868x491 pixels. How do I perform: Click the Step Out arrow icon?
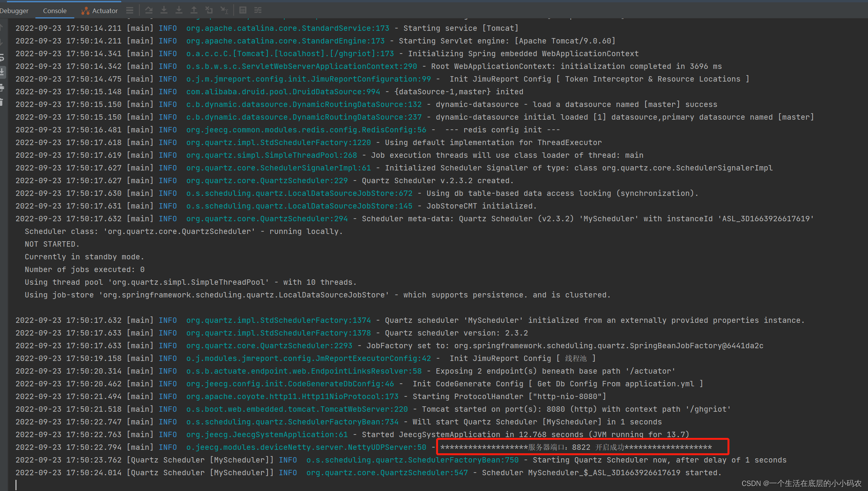click(194, 10)
